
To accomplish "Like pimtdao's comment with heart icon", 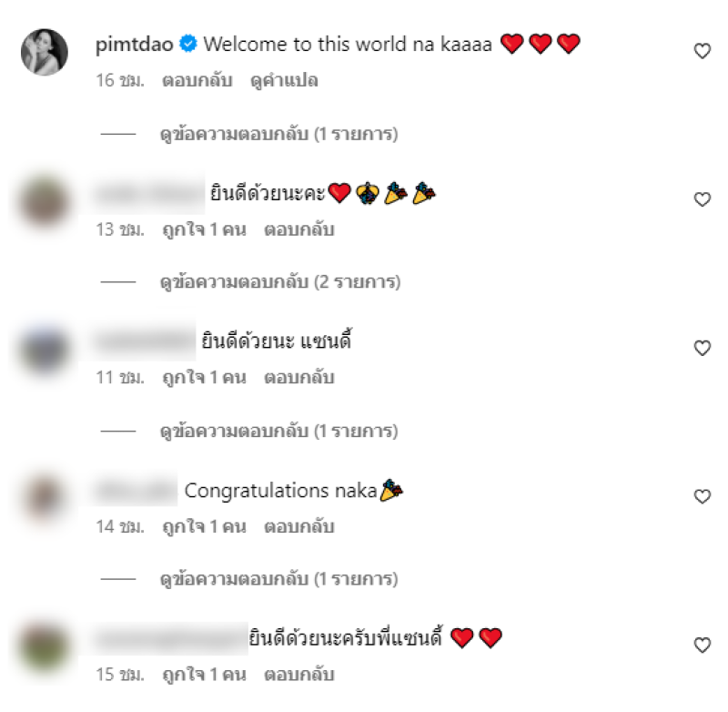I will pos(702,51).
